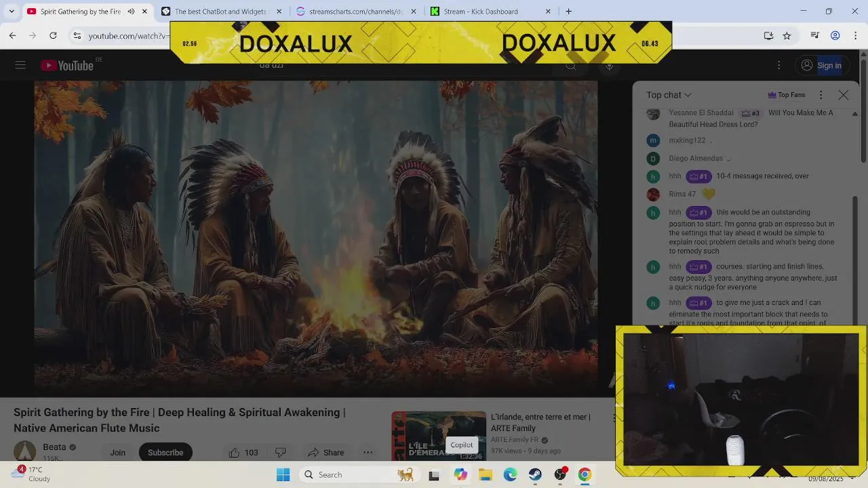Switch to the streamscharts.com tab
868x488 pixels.
pyautogui.click(x=355, y=12)
